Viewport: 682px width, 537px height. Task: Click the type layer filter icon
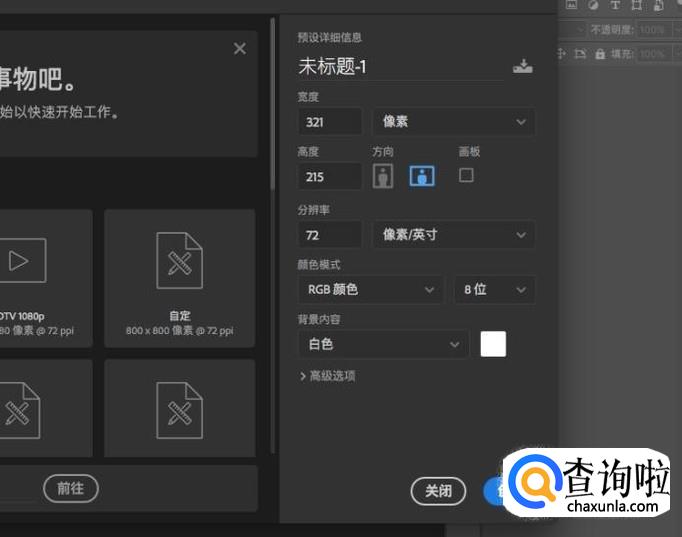[x=615, y=5]
